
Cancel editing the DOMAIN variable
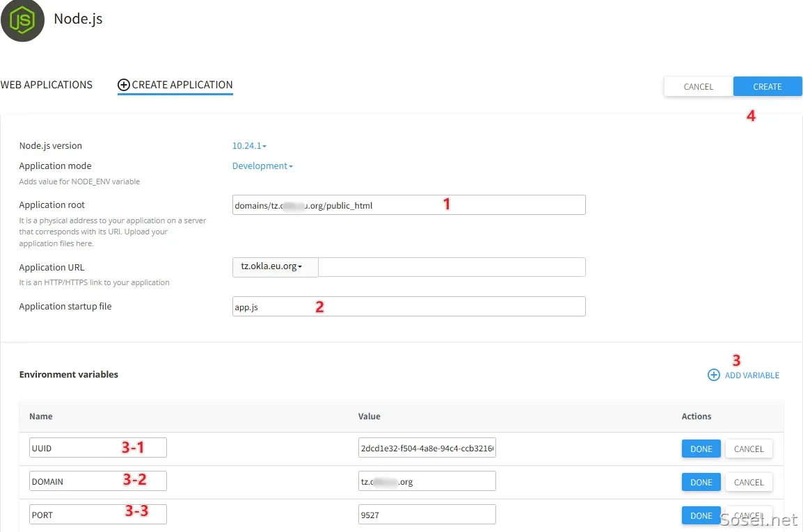[749, 482]
